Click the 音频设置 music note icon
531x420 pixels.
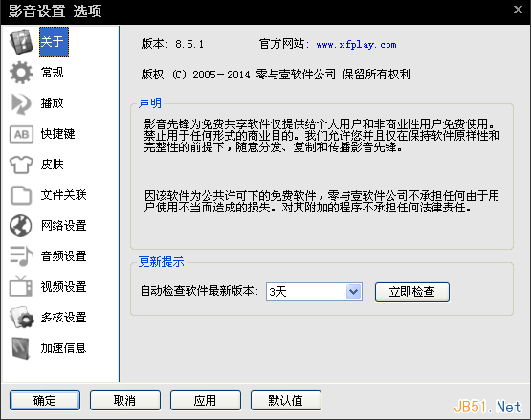(21, 256)
